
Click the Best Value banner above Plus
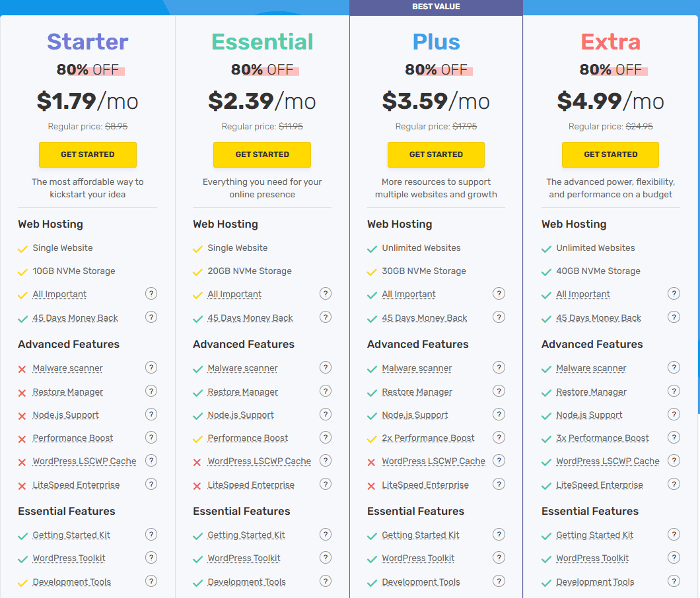coord(436,7)
